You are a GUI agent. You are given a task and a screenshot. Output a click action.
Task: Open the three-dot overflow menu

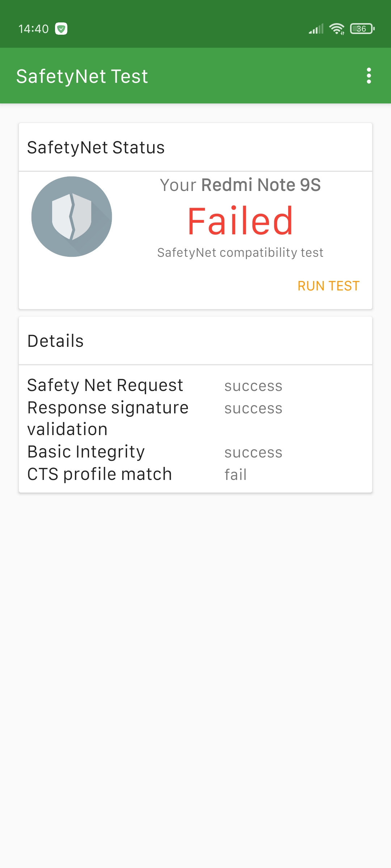coord(369,76)
